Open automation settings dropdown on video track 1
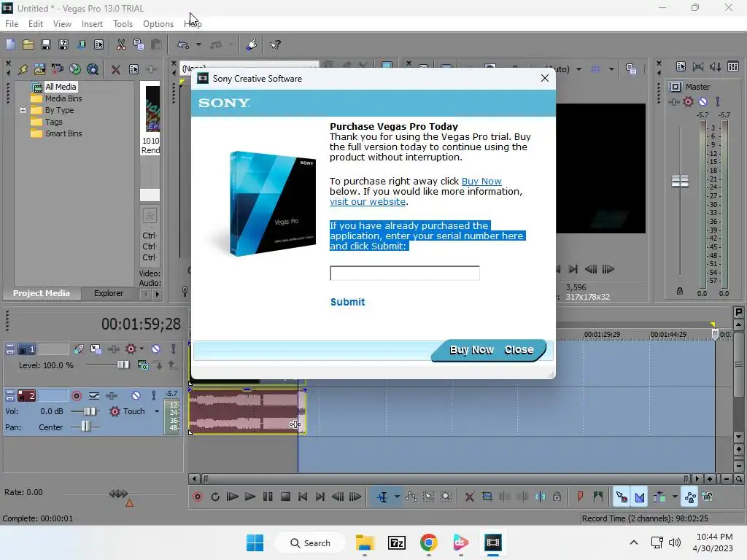Image resolution: width=747 pixels, height=560 pixels. click(142, 349)
